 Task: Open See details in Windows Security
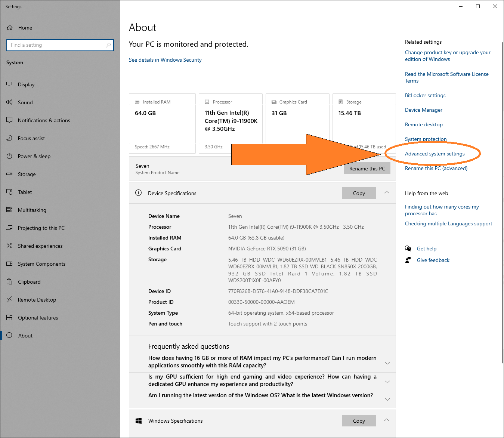pos(165,60)
